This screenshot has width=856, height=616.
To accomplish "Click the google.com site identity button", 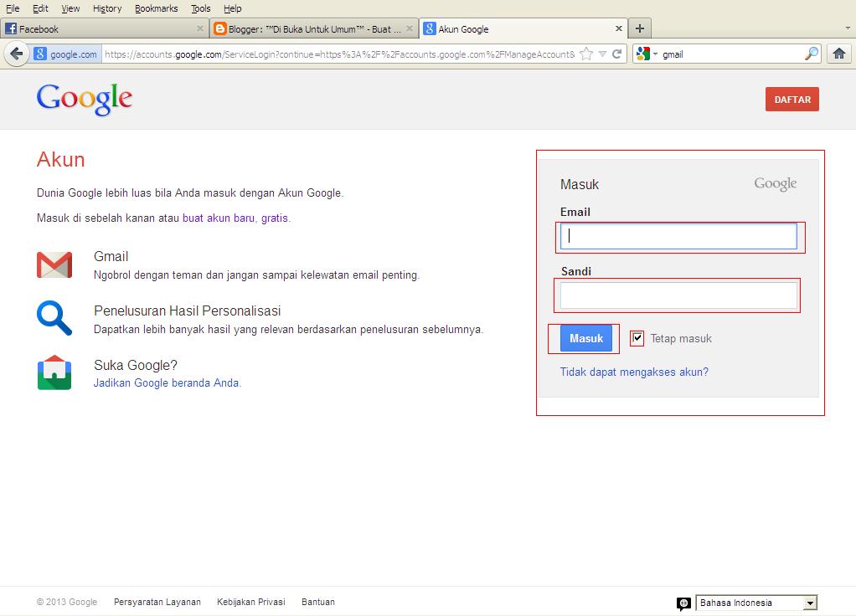I will point(66,54).
